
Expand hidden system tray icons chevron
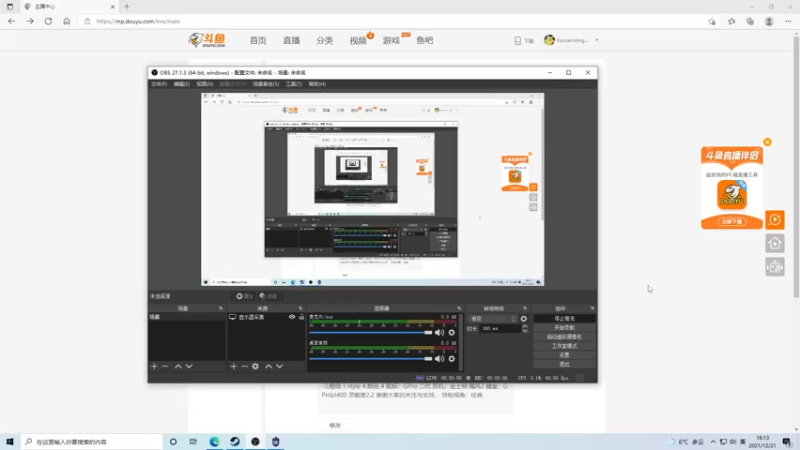713,442
